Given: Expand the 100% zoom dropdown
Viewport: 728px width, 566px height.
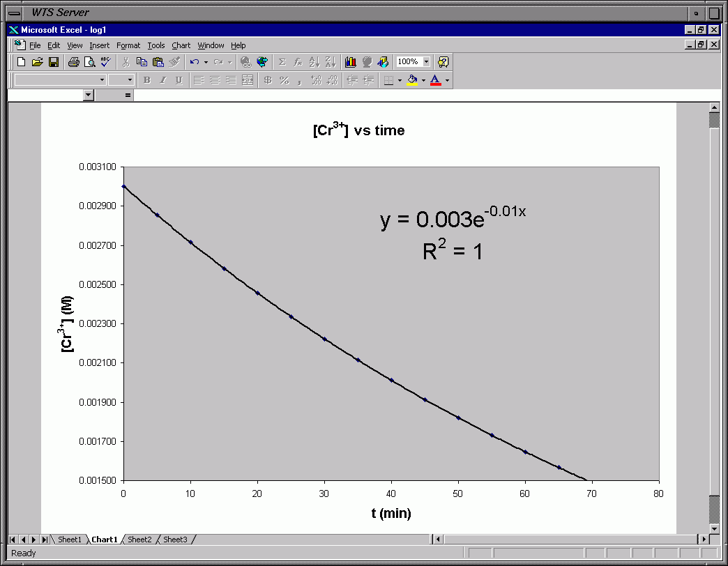Looking at the screenshot, I should click(426, 62).
